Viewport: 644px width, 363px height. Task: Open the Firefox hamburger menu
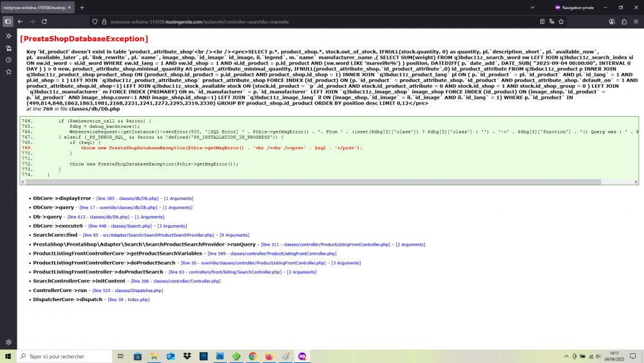[636, 22]
